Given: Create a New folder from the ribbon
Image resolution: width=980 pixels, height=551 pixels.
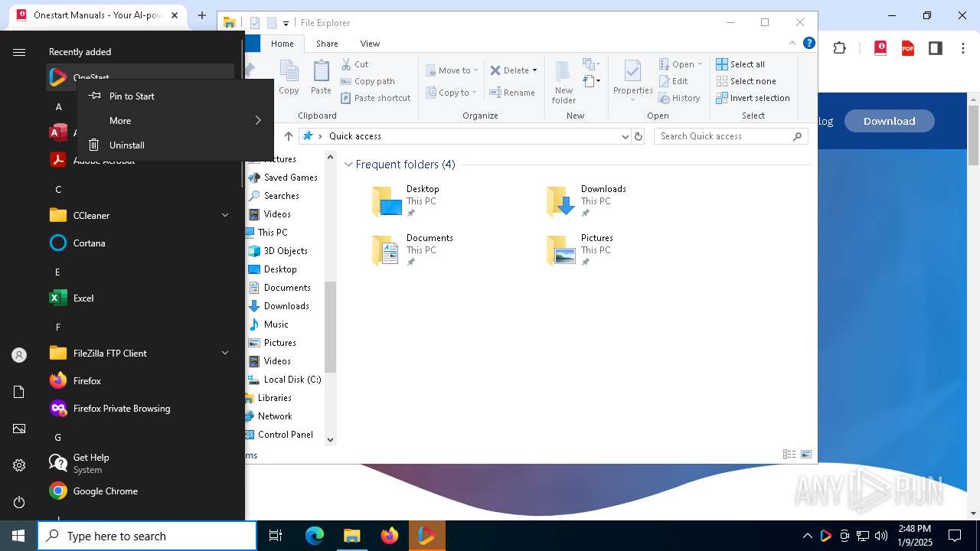Looking at the screenshot, I should click(x=563, y=82).
